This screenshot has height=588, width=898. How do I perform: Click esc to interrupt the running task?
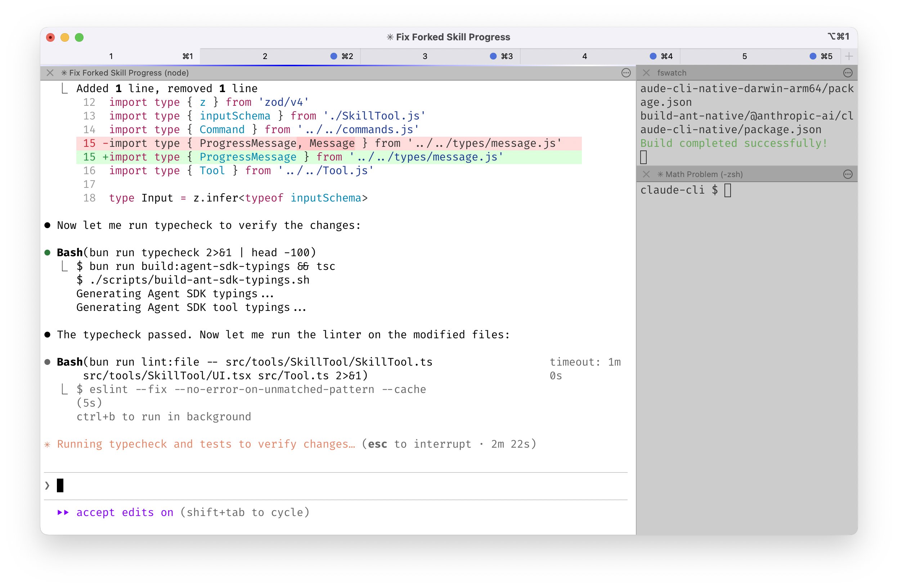[x=378, y=444]
